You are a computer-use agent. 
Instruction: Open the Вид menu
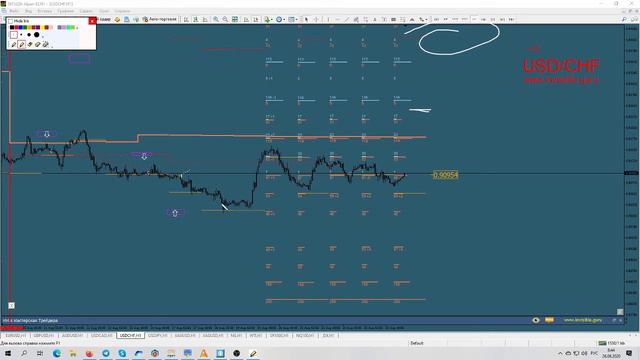pos(28,11)
